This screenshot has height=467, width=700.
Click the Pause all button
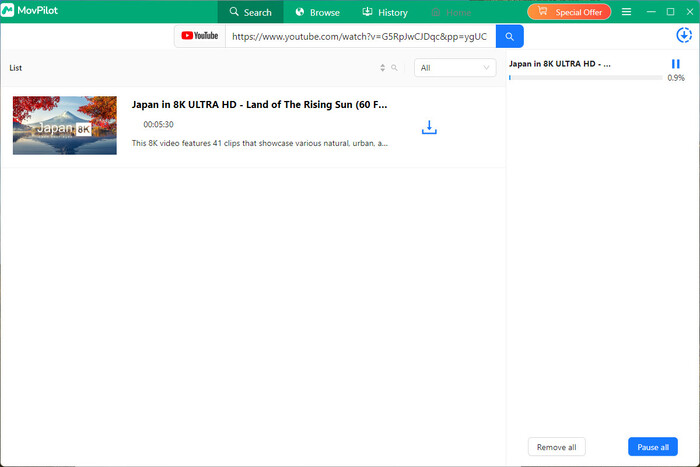coord(652,447)
